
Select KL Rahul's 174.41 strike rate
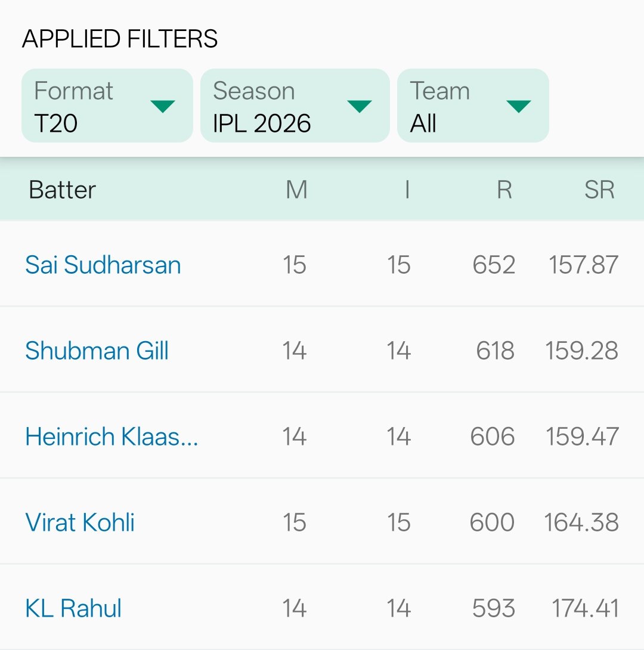click(x=585, y=608)
